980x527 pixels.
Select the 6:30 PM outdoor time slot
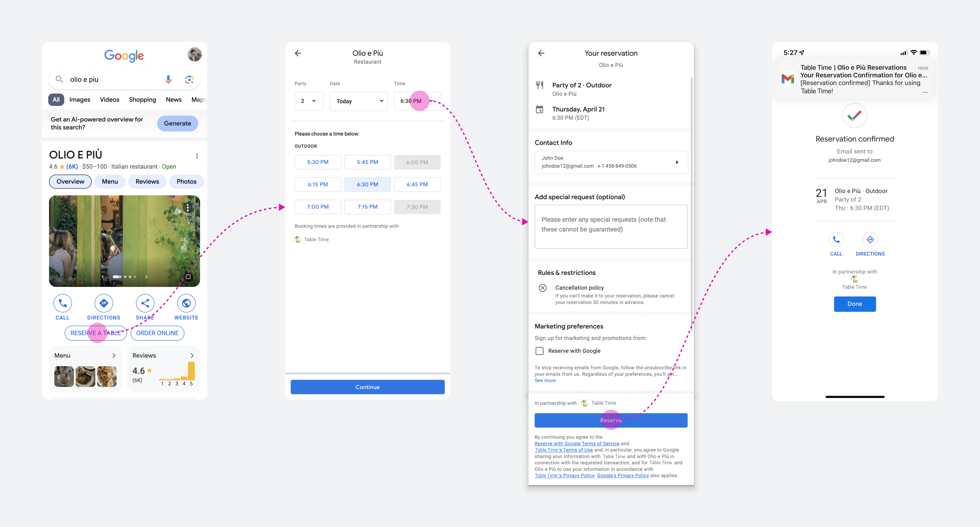pos(367,184)
